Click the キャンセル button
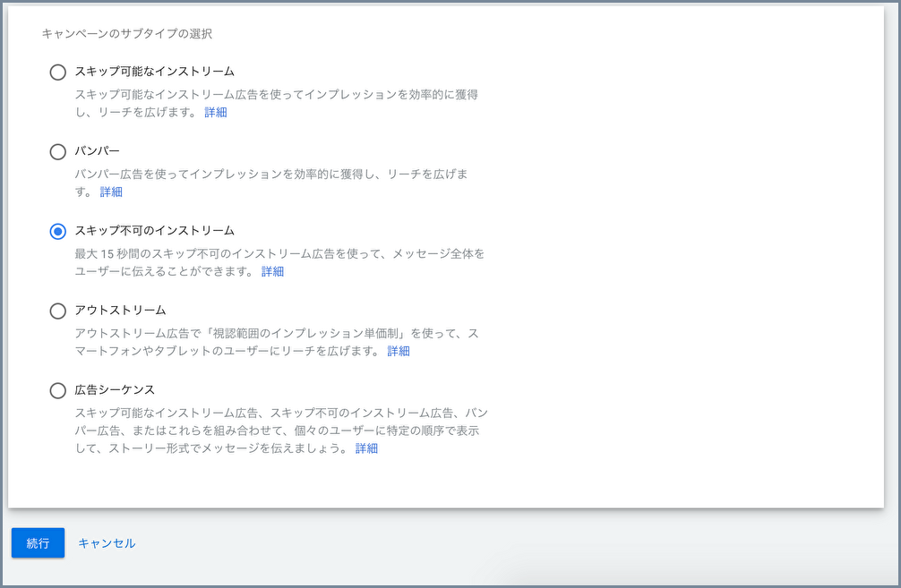Image resolution: width=901 pixels, height=588 pixels. (x=107, y=543)
